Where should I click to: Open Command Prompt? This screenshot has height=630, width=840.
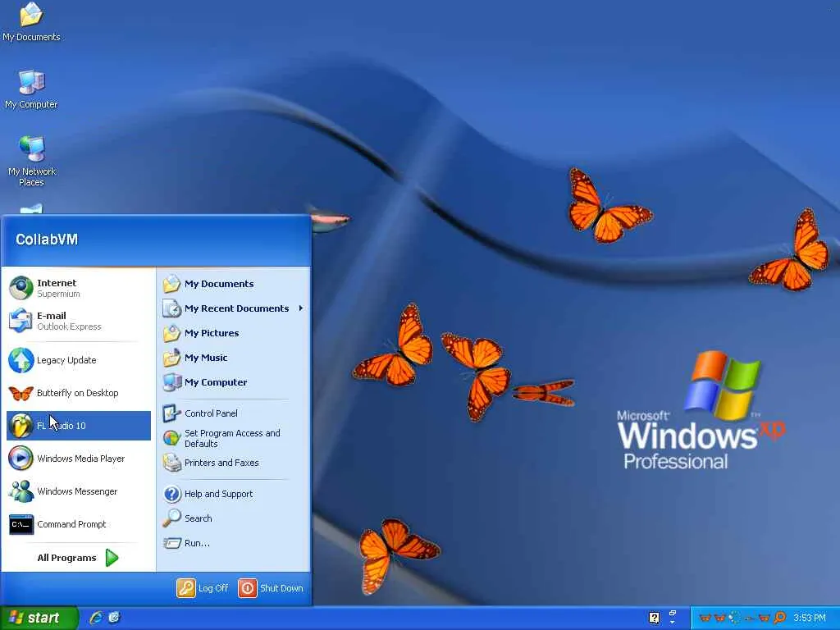point(78,523)
